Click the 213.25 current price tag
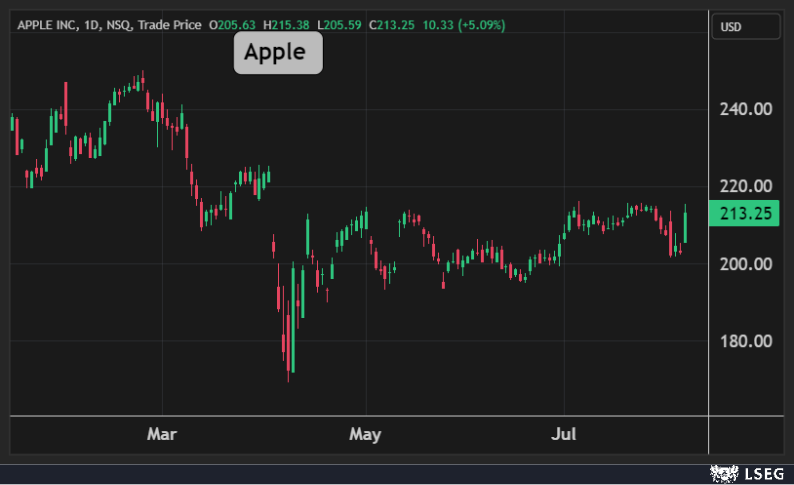This screenshot has width=794, height=485. click(743, 213)
